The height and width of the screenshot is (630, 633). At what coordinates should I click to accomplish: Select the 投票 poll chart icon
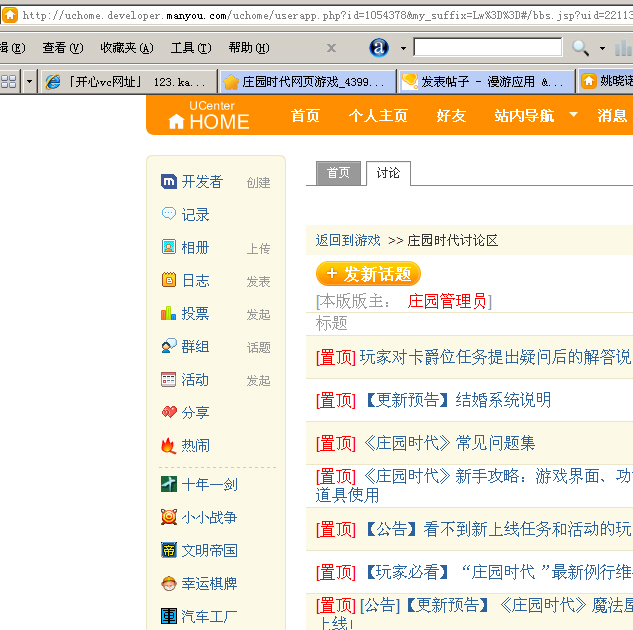[x=169, y=314]
